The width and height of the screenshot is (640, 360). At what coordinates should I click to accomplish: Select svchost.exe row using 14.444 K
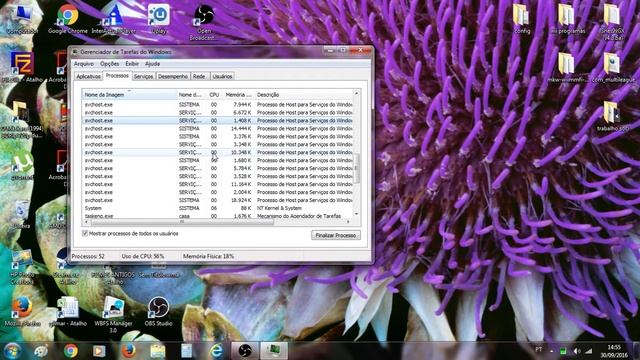(217, 129)
